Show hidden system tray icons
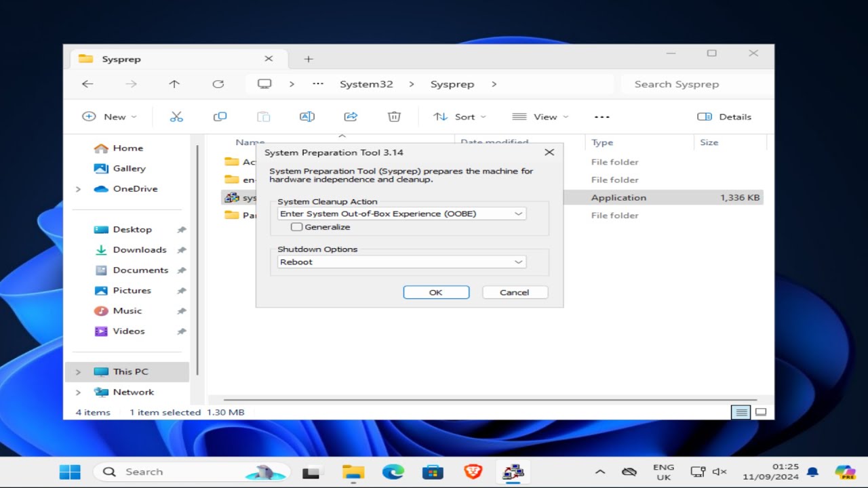The width and height of the screenshot is (868, 488). [x=599, y=472]
